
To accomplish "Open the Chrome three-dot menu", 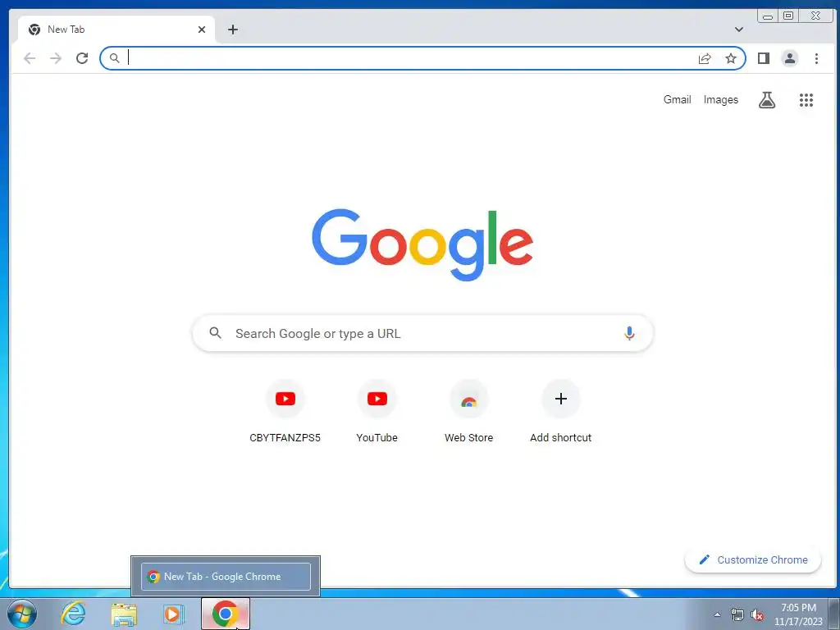I will click(x=816, y=58).
